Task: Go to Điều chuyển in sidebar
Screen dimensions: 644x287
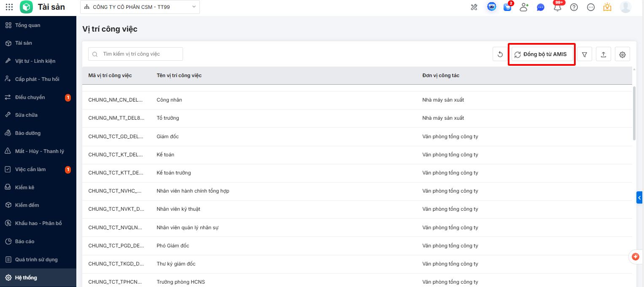Action: point(30,97)
